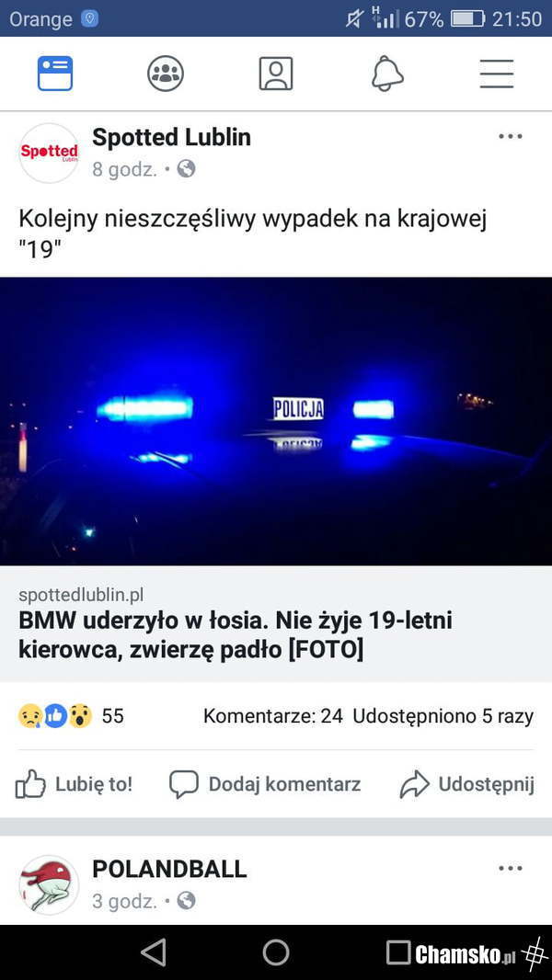Like the post with Lubię to!
The image size is (552, 980).
point(74,784)
